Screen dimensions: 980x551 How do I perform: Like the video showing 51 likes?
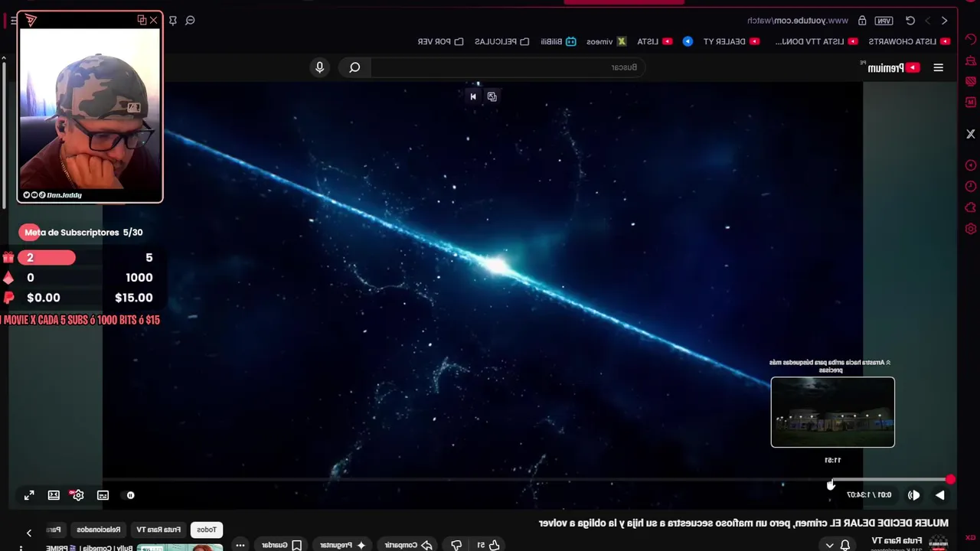coord(488,545)
